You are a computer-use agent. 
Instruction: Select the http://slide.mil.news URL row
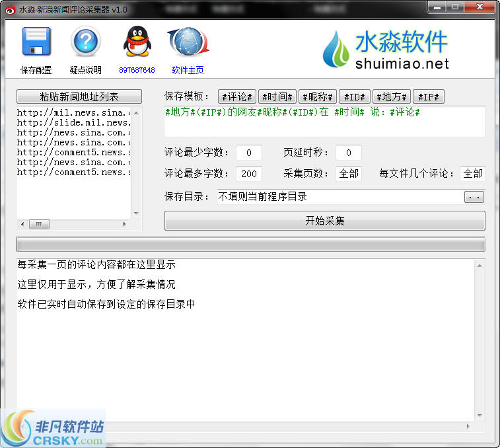(74, 122)
